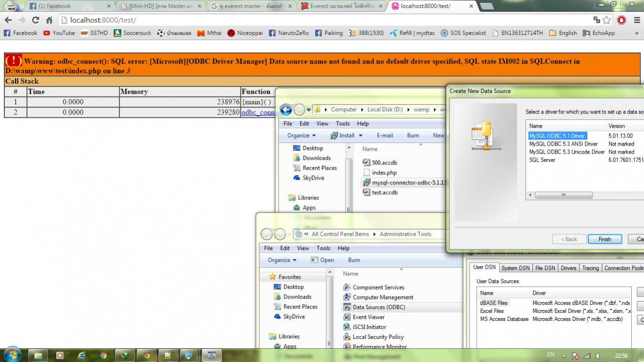644x362 pixels.
Task: Open the Tools menu in the wamp Explorer window
Action: [343, 123]
